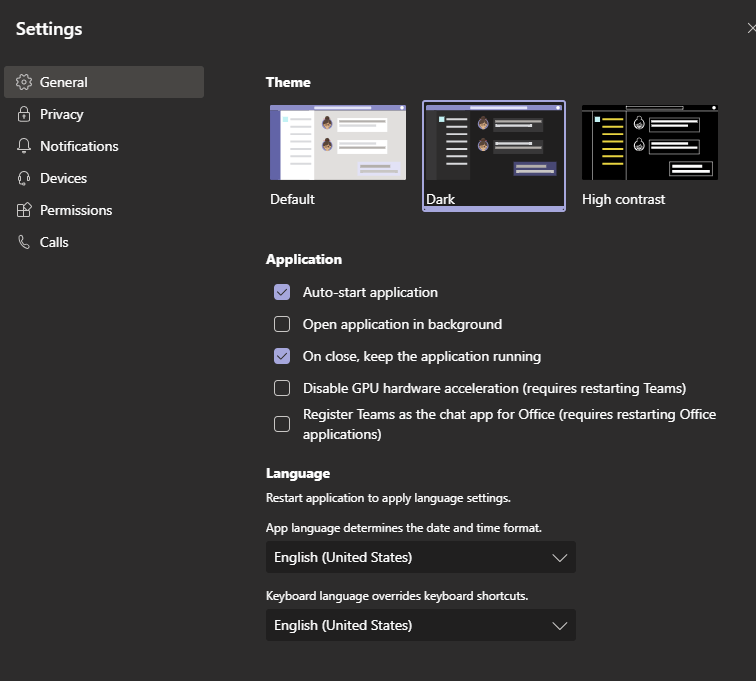Select the Default theme thumbnail
The image size is (756, 681).
tap(338, 144)
